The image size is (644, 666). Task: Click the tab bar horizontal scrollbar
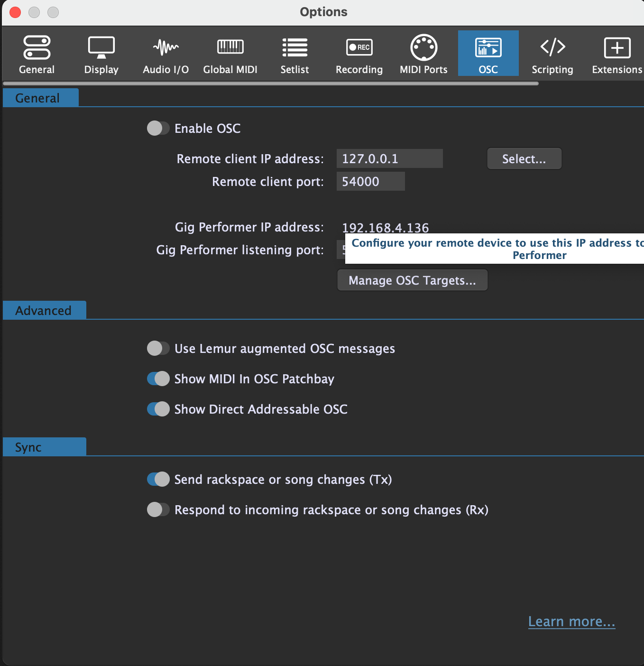coord(271,83)
